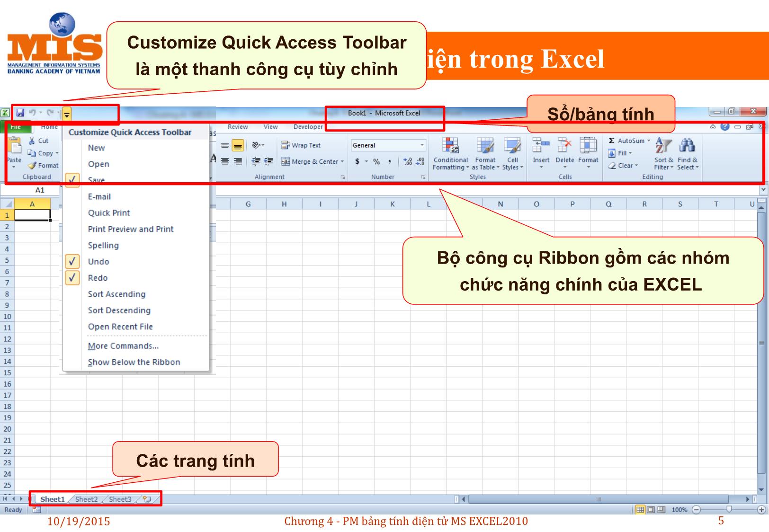This screenshot has width=769, height=532.
Task: Click Merge & Center button
Action: click(x=310, y=161)
